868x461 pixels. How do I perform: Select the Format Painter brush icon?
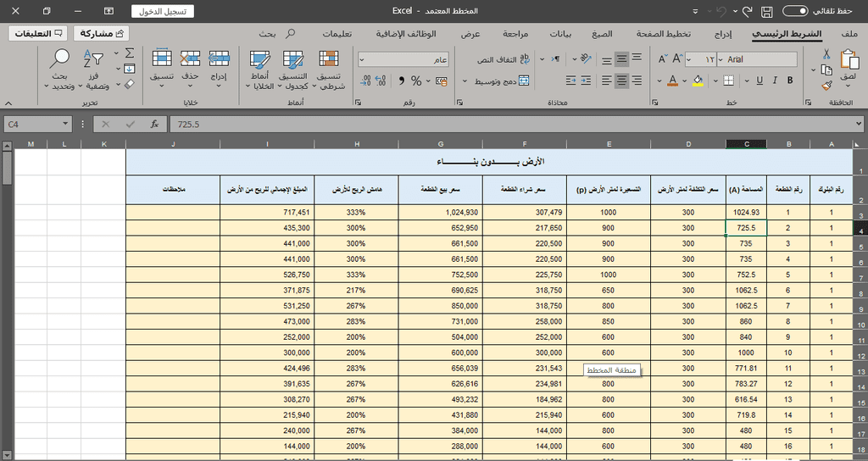click(x=826, y=86)
